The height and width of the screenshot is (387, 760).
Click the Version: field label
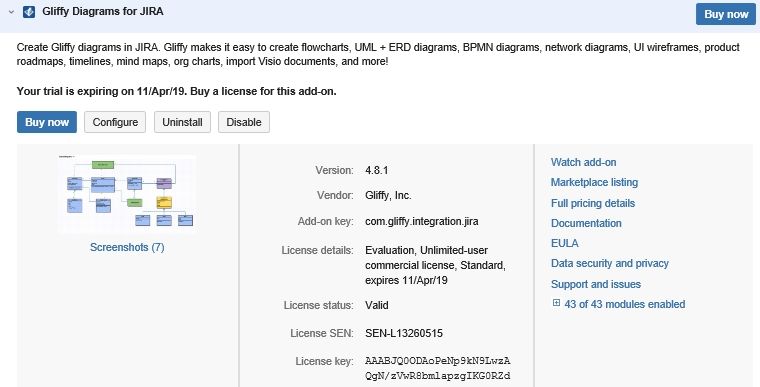coord(334,170)
